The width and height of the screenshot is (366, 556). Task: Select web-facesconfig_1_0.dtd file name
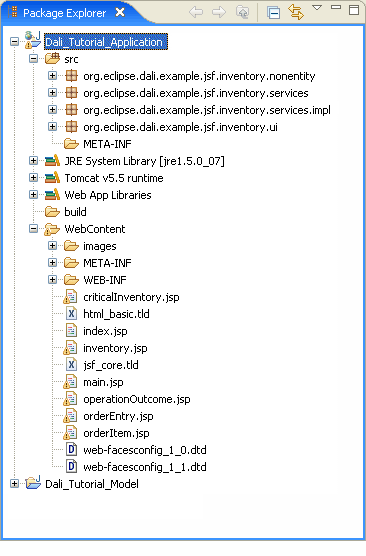point(145,450)
